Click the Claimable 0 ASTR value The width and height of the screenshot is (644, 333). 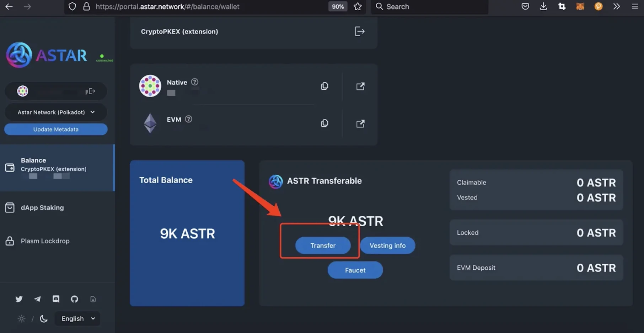point(596,183)
